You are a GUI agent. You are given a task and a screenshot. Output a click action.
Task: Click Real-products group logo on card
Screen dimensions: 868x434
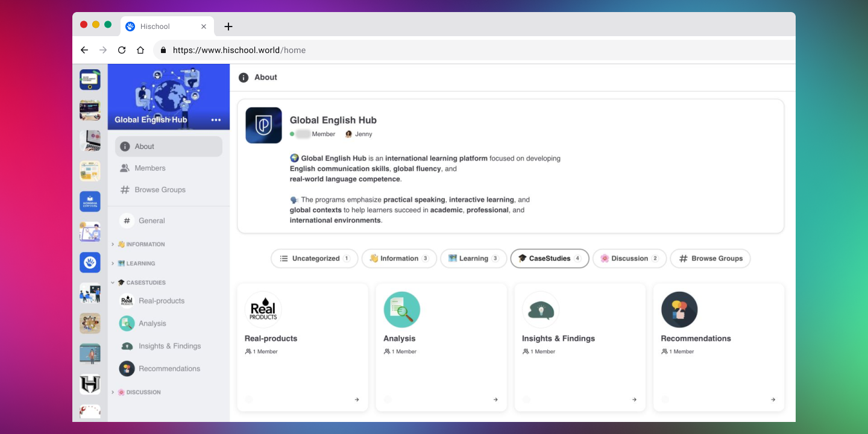tap(263, 310)
